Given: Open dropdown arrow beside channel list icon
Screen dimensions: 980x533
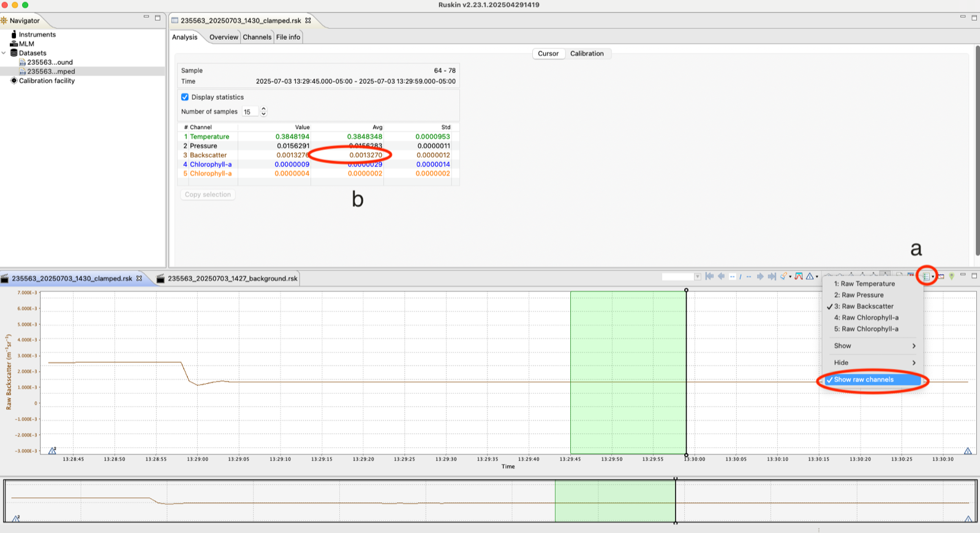Looking at the screenshot, I should tap(933, 277).
